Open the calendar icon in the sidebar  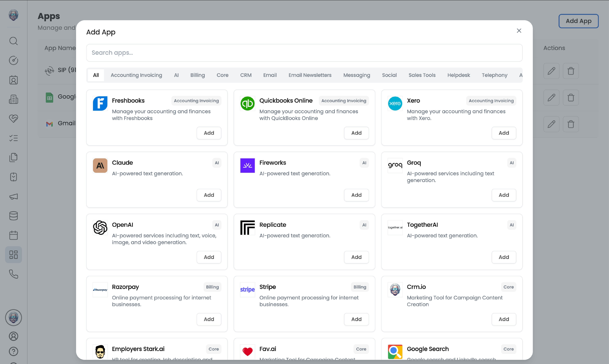(x=13, y=235)
